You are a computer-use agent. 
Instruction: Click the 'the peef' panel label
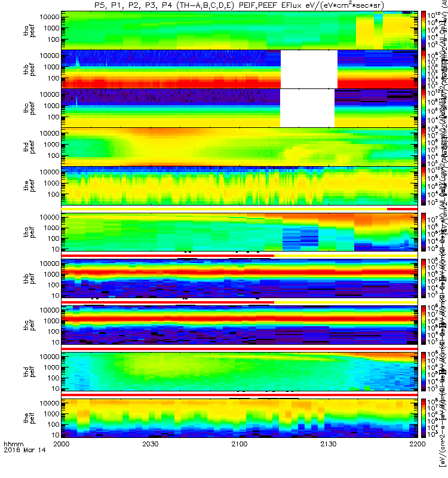[x=29, y=186]
